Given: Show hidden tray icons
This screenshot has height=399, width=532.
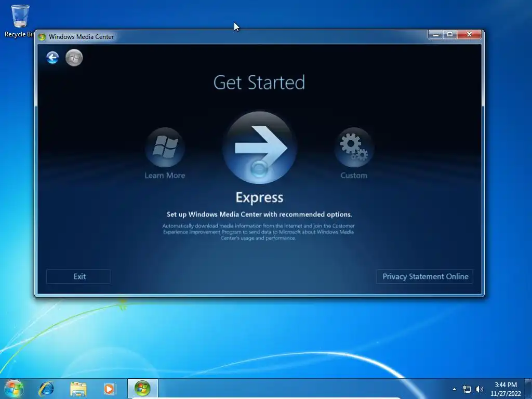Looking at the screenshot, I should tap(454, 389).
